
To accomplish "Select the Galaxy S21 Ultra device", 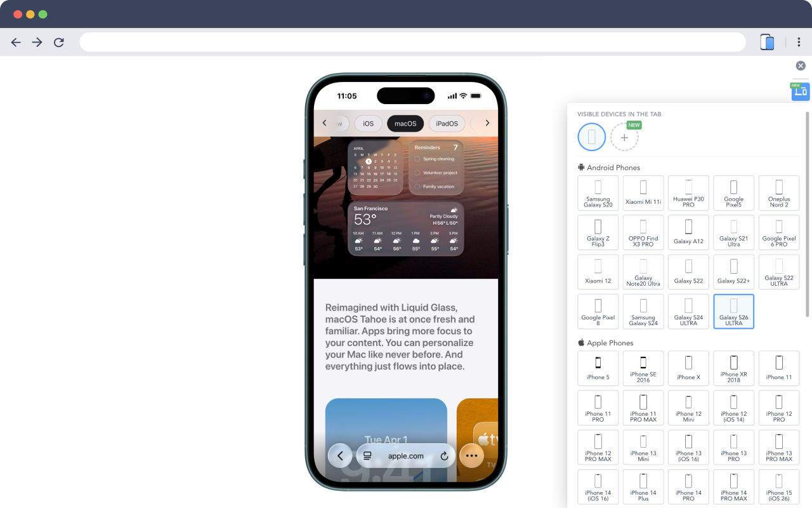I will coord(734,233).
